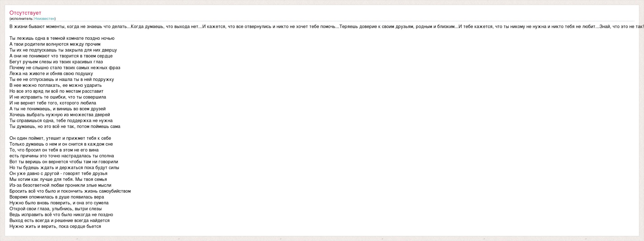Click the line 'Хочешь выбрать нужную из множества дверей'
The height and width of the screenshot is (241, 644).
tap(60, 115)
